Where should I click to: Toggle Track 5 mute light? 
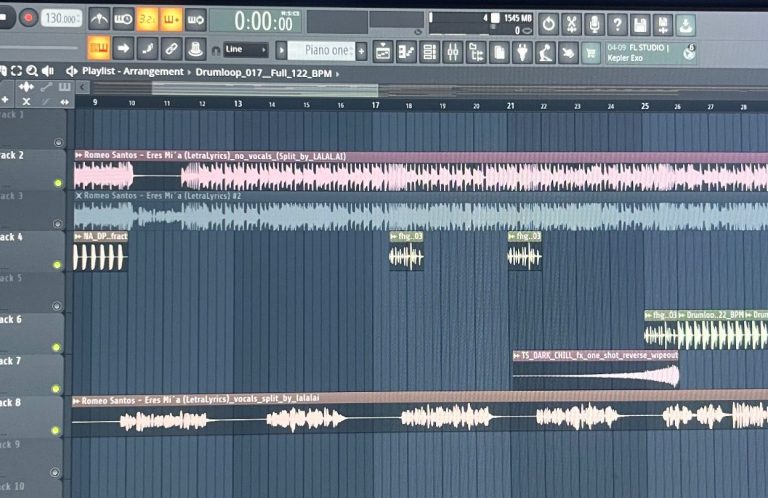(x=57, y=306)
